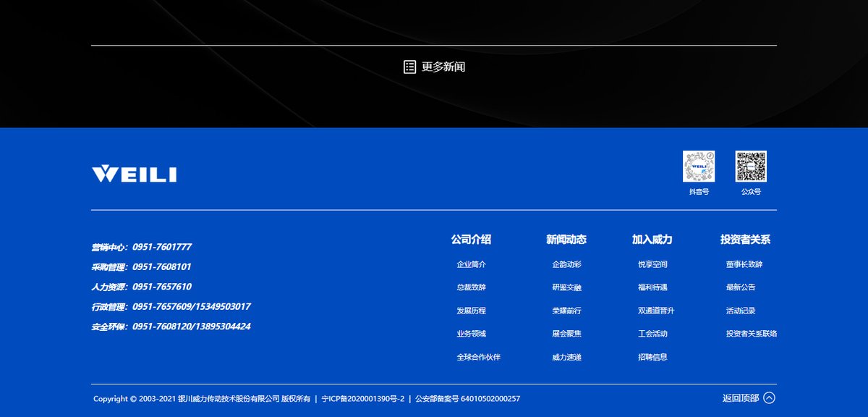View the 最新公告 page
Screen dimensions: 868x417
[741, 287]
